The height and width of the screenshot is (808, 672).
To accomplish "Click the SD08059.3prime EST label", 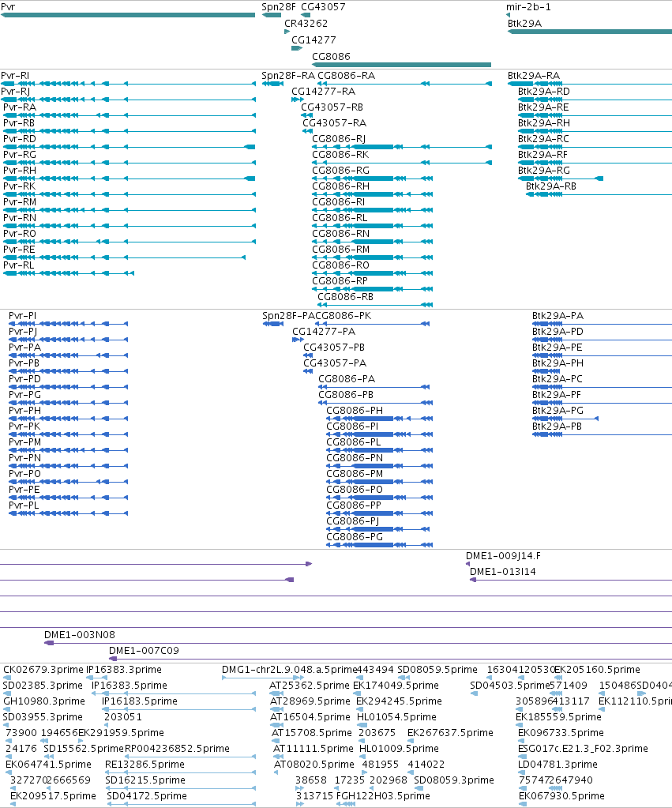I will pyautogui.click(x=454, y=780).
